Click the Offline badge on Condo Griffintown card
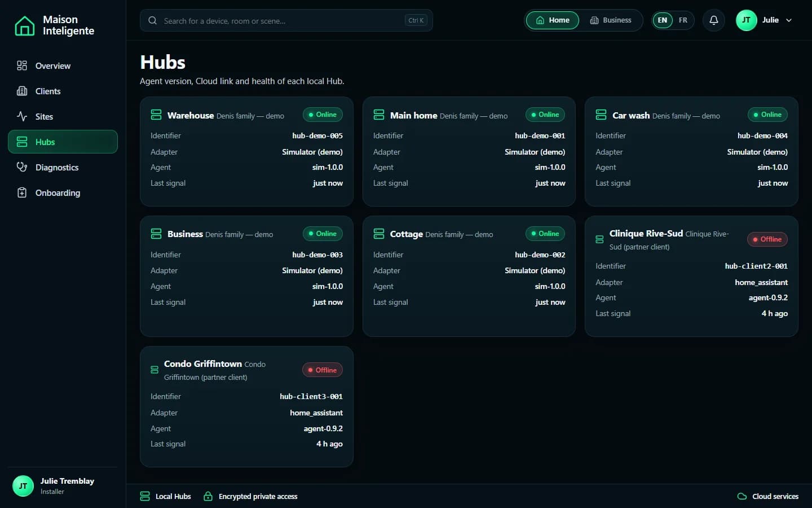 click(323, 370)
